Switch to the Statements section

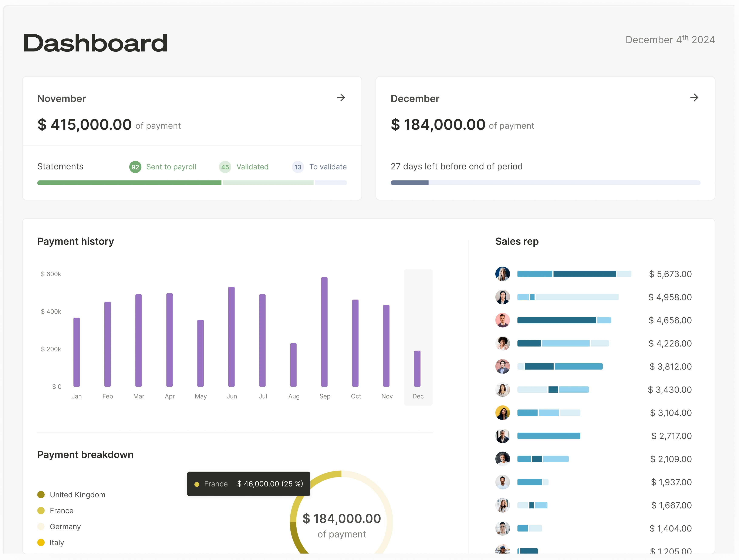[x=60, y=166]
